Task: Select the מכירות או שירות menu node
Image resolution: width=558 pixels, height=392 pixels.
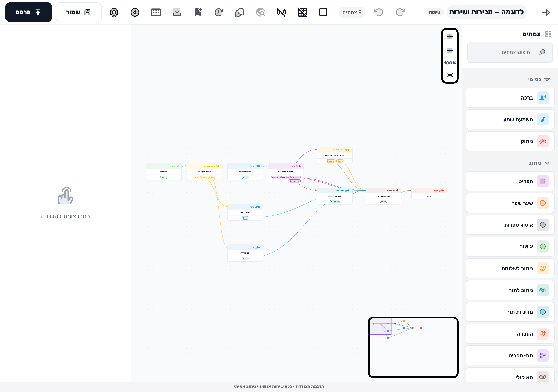Action: coord(286,173)
